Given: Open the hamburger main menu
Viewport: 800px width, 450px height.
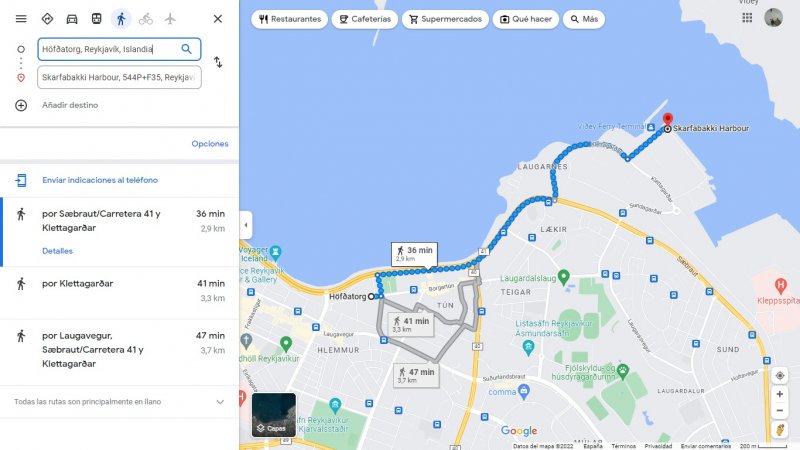Looking at the screenshot, I should click(x=21, y=19).
